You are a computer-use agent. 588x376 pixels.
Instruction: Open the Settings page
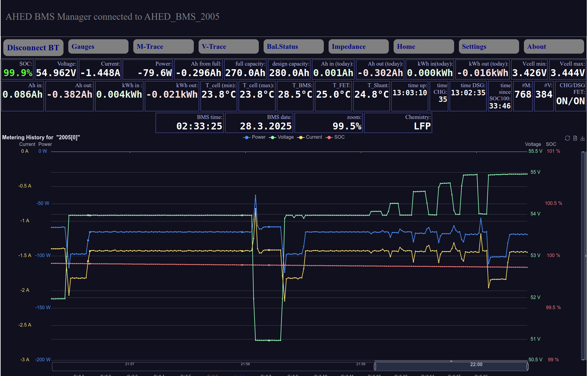point(489,47)
